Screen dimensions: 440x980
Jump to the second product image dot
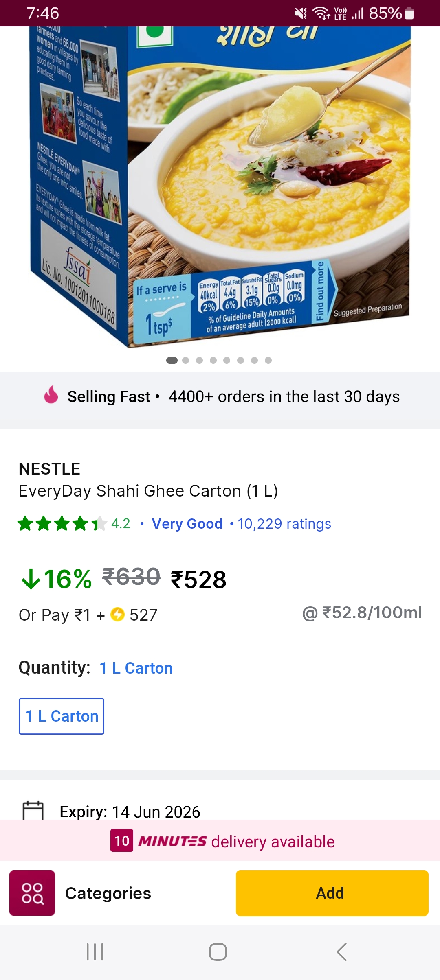coord(186,360)
